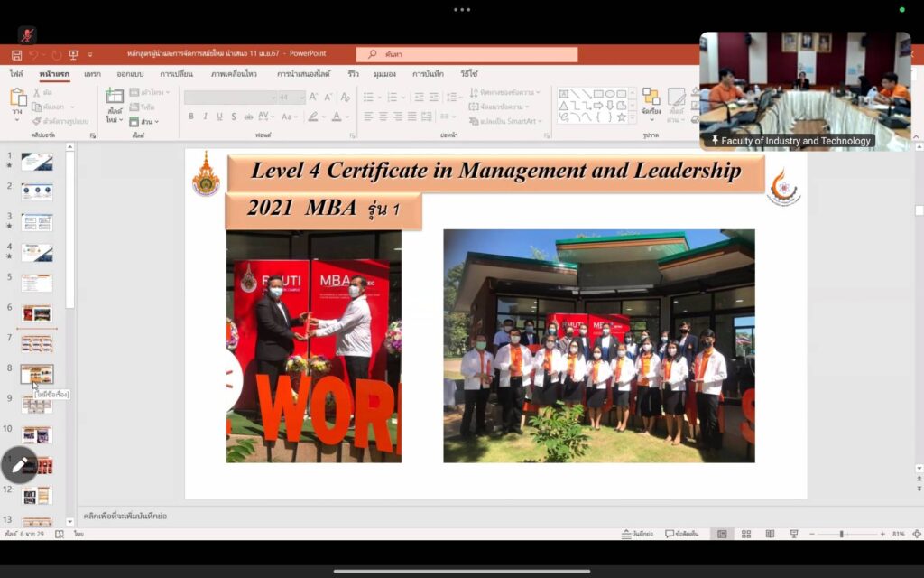Open the font size dropdown
This screenshot has height=578, width=924.
tap(299, 98)
